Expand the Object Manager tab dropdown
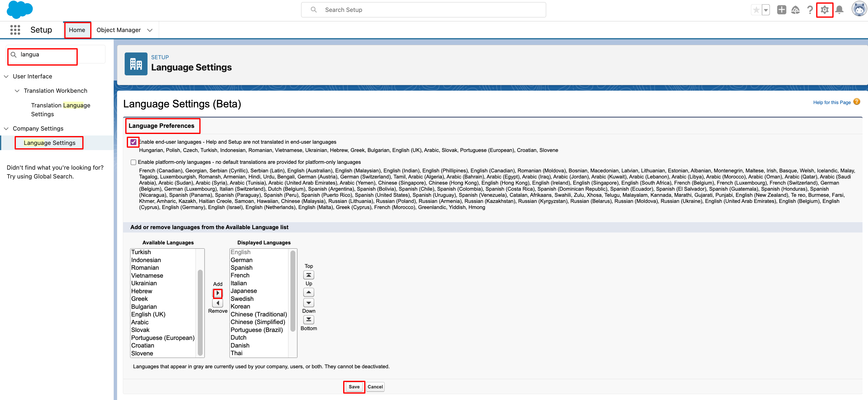The width and height of the screenshot is (868, 400). pyautogui.click(x=150, y=30)
